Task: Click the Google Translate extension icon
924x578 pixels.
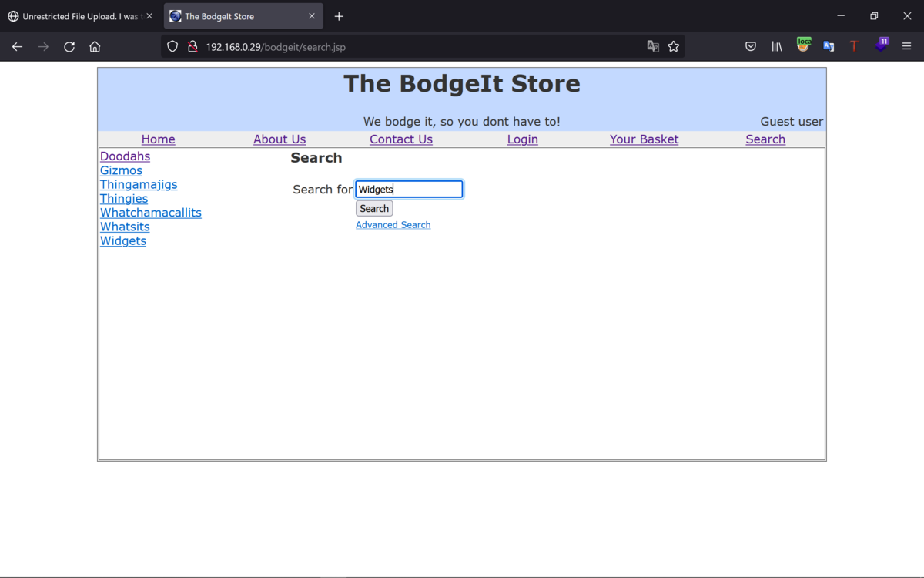Action: 829,47
